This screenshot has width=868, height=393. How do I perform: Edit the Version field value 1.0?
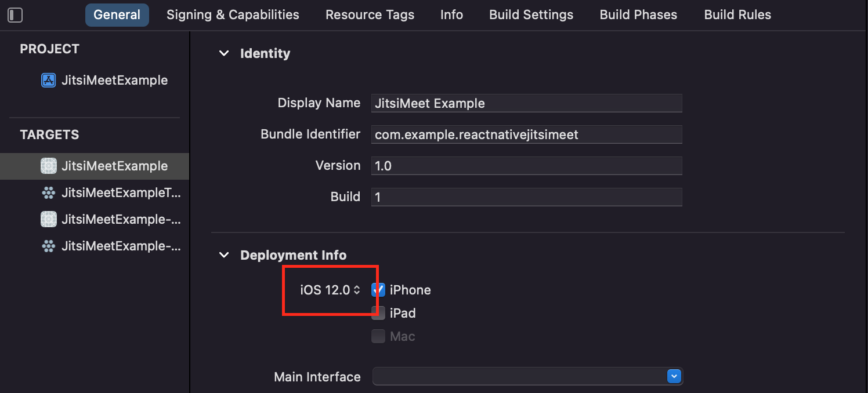coord(527,166)
